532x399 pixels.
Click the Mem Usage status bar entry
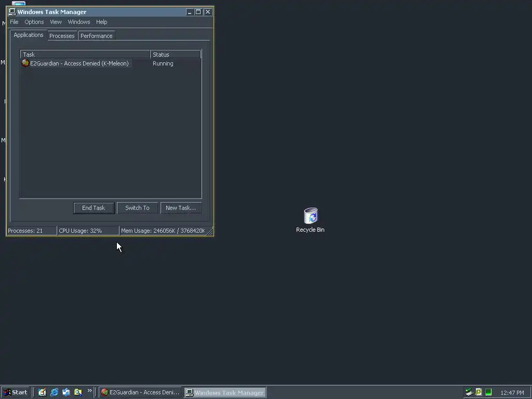pos(163,231)
